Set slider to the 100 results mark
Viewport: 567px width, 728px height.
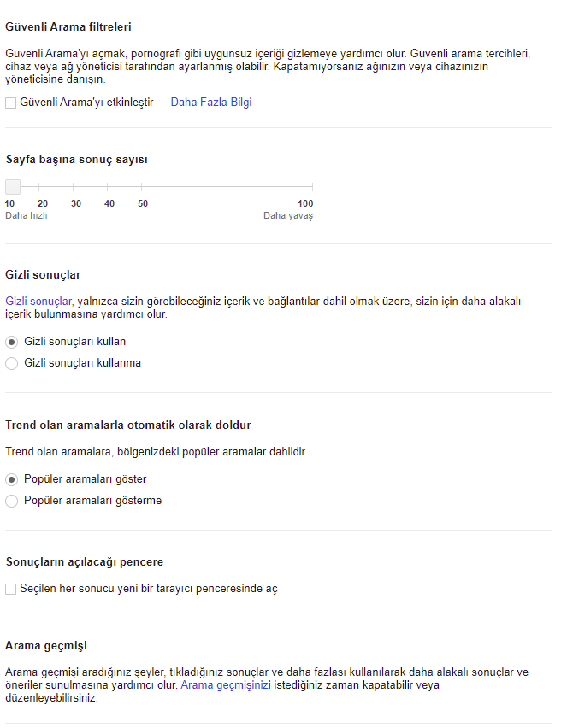click(x=312, y=186)
